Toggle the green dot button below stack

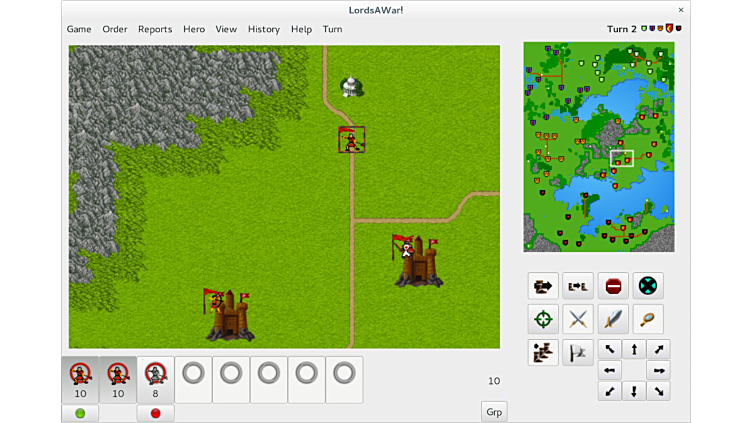coord(80,413)
